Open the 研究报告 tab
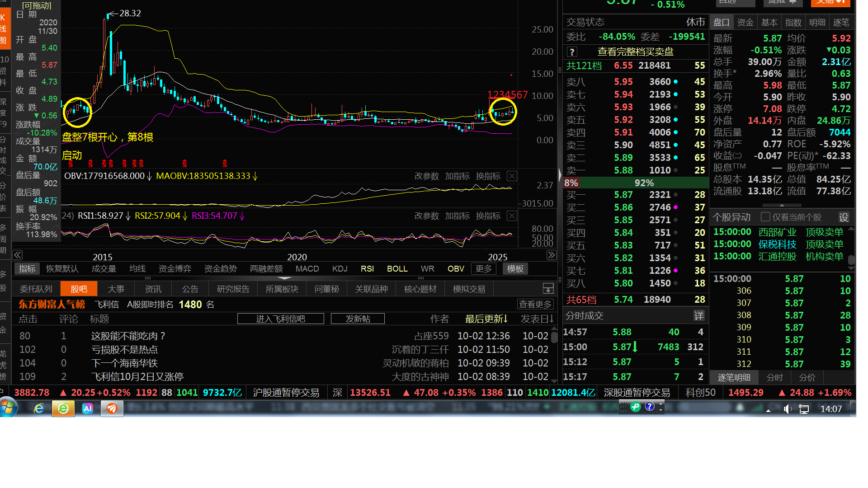868x488 pixels. coord(233,289)
